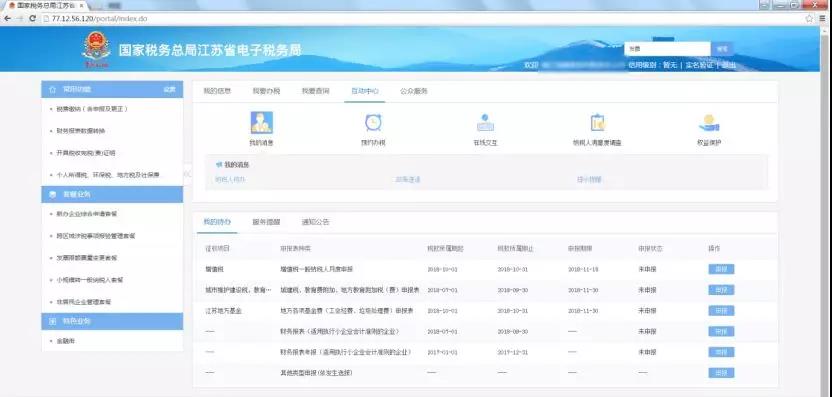Focus the header search input field
The height and width of the screenshot is (397, 832).
[x=668, y=49]
